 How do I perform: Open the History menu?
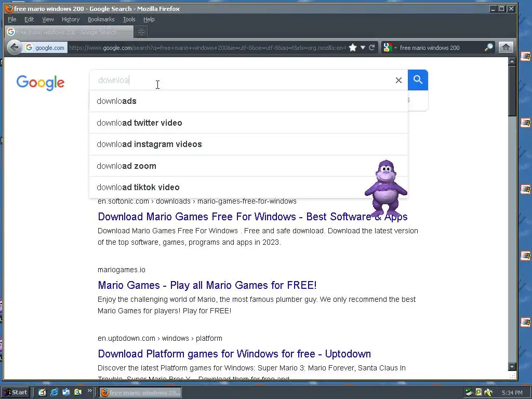[71, 19]
